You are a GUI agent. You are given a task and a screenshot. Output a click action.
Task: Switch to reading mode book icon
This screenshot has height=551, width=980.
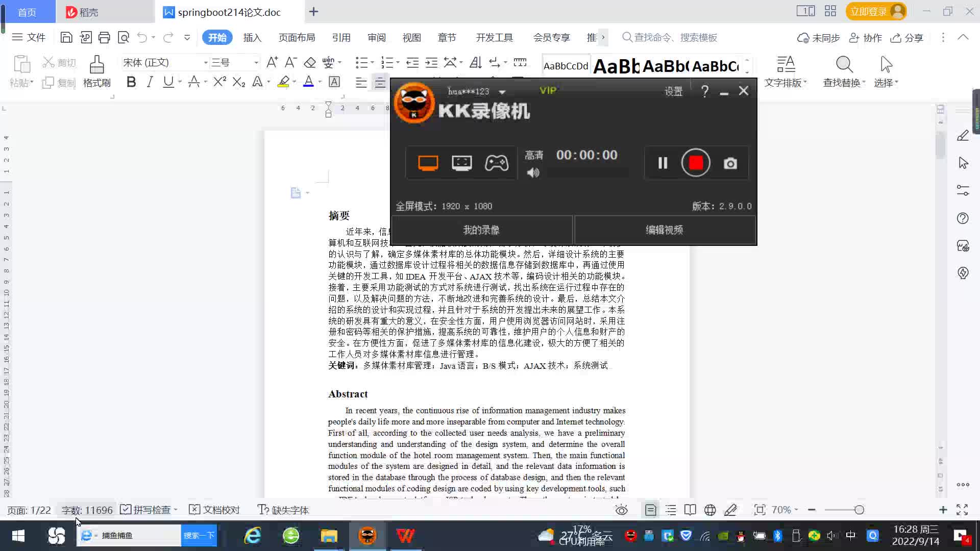(x=690, y=510)
